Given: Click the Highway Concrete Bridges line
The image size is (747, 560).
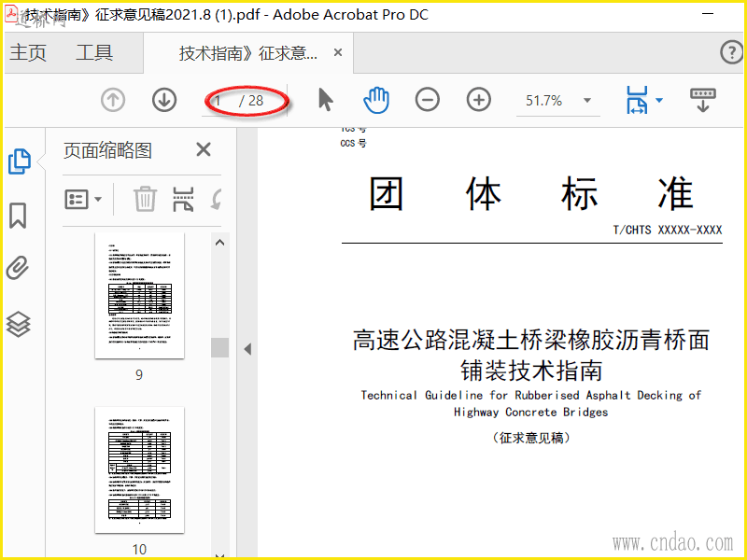Looking at the screenshot, I should (531, 412).
